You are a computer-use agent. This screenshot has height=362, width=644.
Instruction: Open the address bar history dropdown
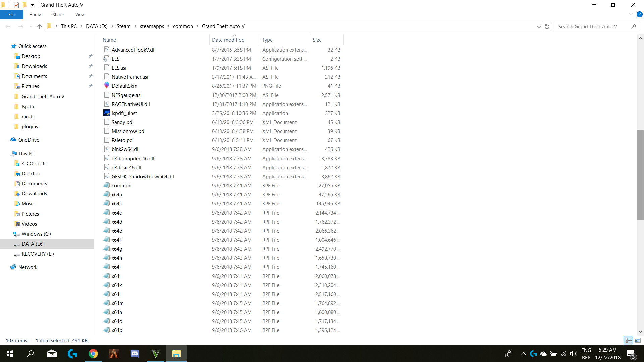click(x=539, y=27)
